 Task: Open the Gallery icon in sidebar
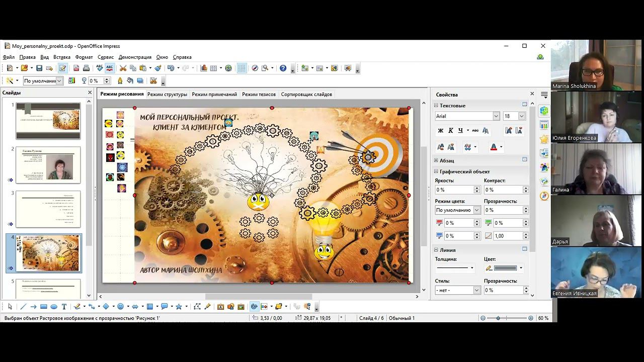coord(544,182)
